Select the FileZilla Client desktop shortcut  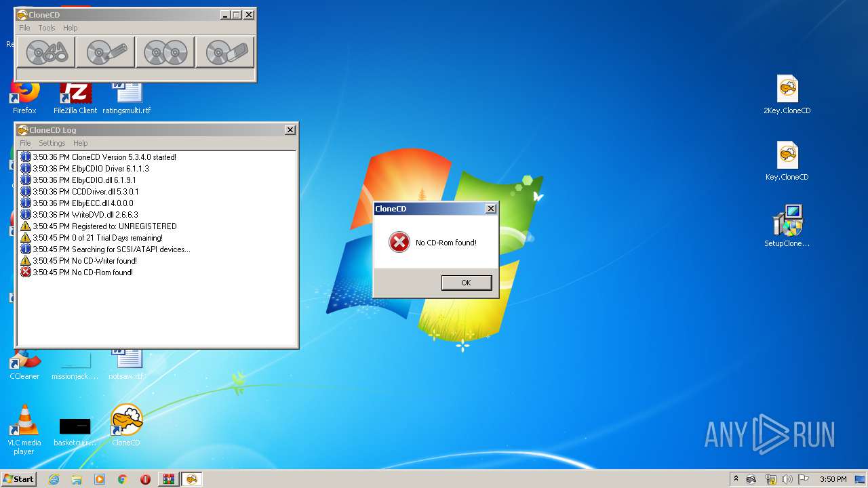pyautogui.click(x=75, y=98)
